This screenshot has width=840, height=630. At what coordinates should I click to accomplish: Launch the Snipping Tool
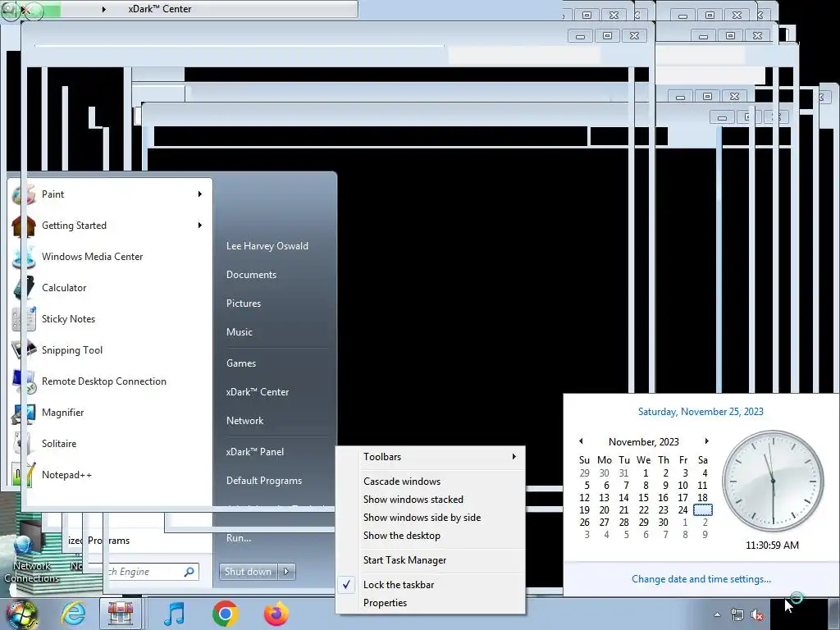tap(110, 349)
